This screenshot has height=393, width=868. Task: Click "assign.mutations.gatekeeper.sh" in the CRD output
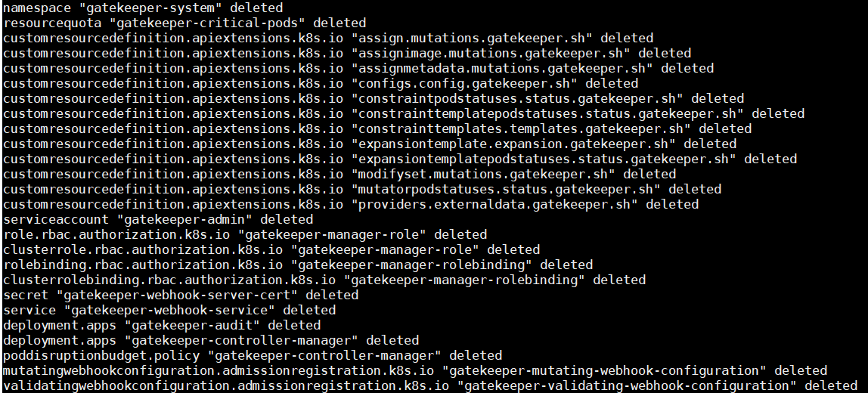[473, 39]
